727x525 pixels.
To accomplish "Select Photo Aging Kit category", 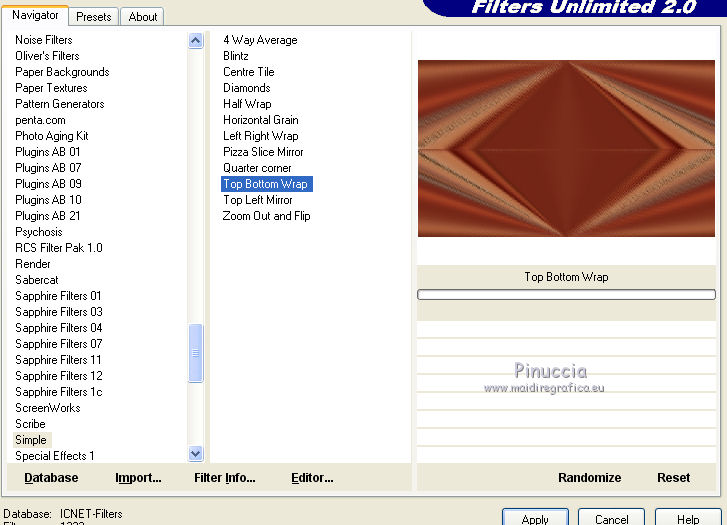I will click(51, 136).
